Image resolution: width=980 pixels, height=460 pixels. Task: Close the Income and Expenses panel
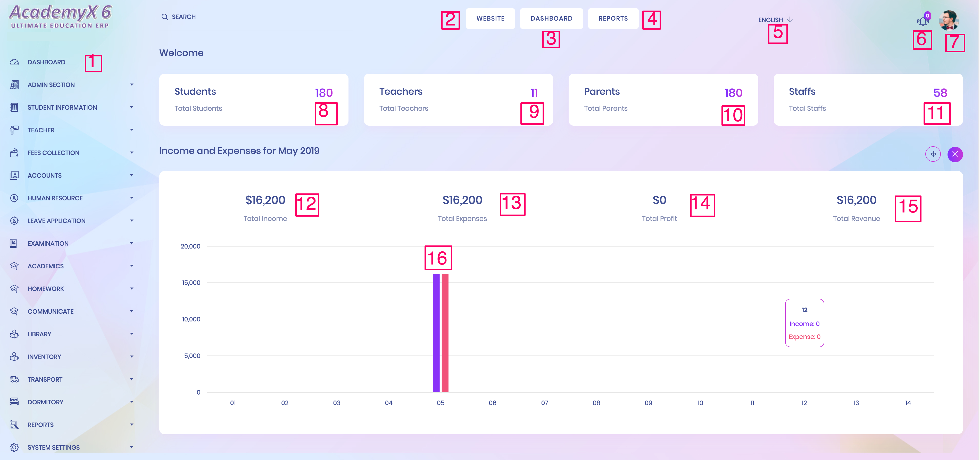point(955,154)
